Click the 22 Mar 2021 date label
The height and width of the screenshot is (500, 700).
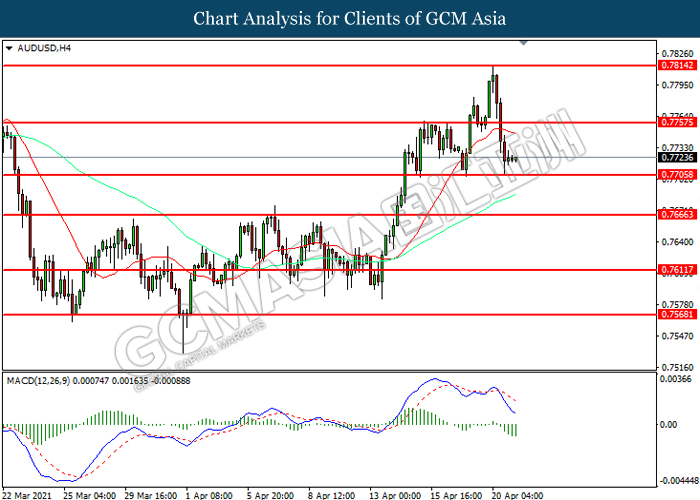click(27, 495)
